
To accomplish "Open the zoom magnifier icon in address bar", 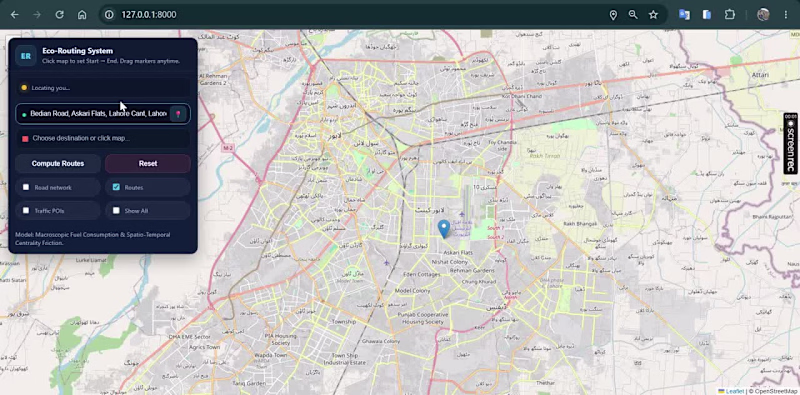I will [633, 15].
